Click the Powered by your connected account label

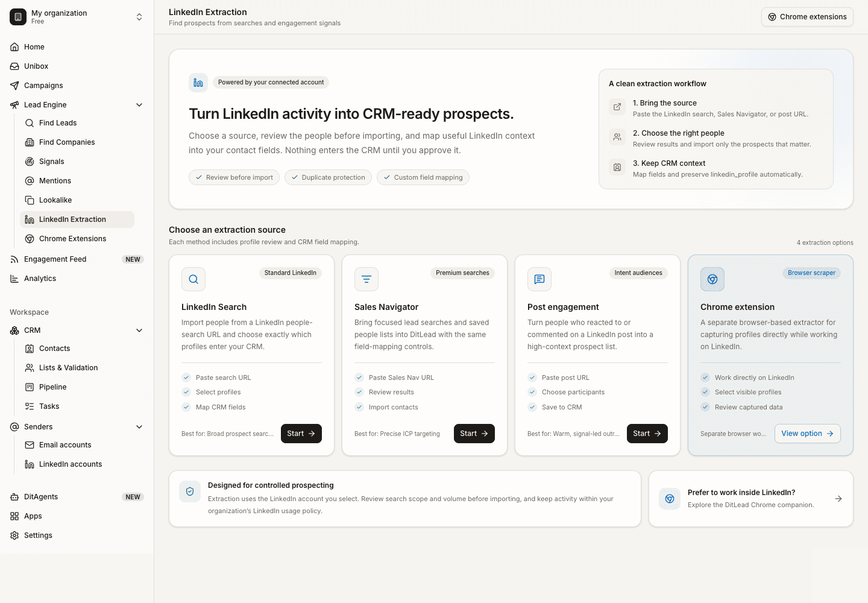point(271,83)
